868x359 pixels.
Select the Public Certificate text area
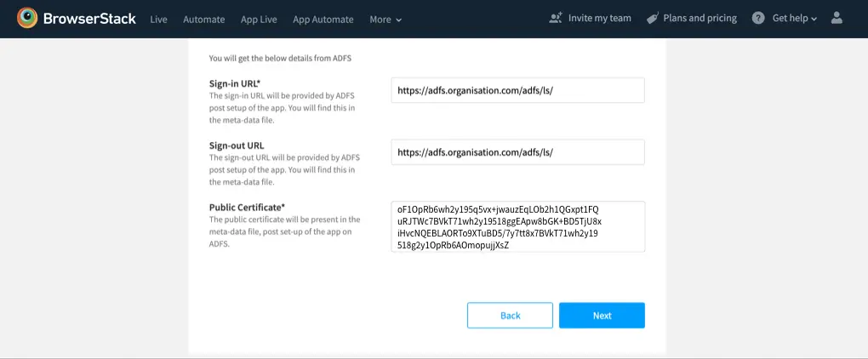[517, 226]
